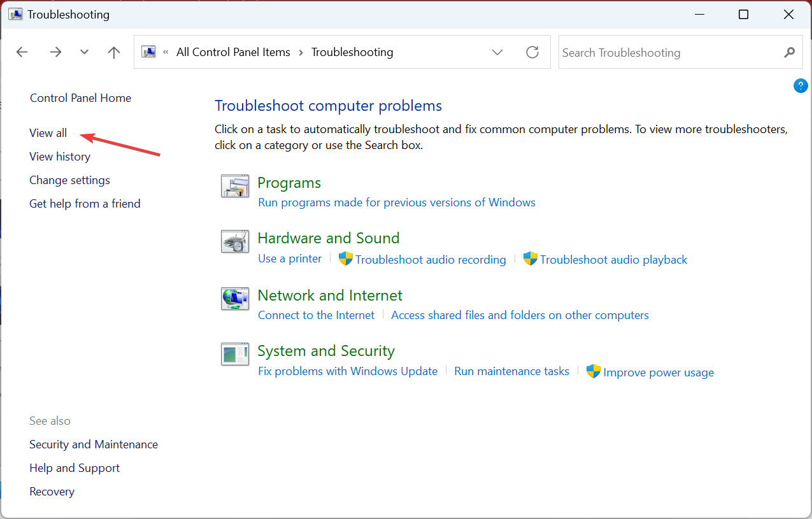Launch Improve power usage troubleshooter
812x519 pixels.
[x=659, y=373]
